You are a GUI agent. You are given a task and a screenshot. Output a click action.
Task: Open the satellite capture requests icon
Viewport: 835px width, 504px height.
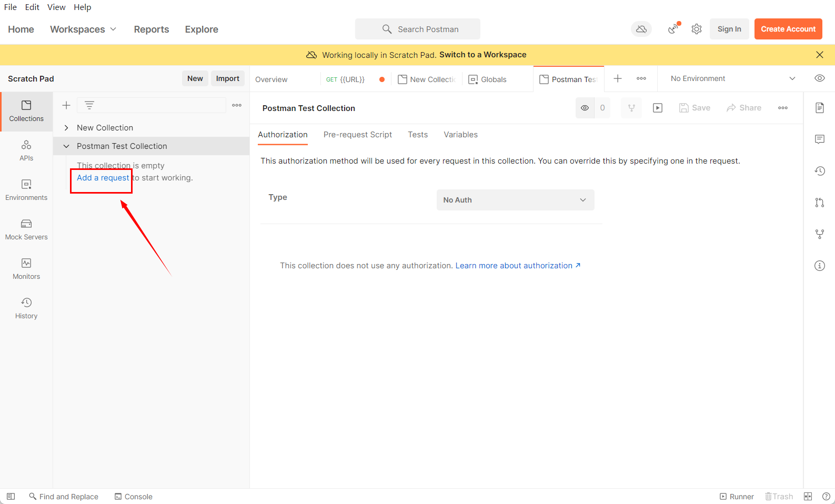click(673, 29)
